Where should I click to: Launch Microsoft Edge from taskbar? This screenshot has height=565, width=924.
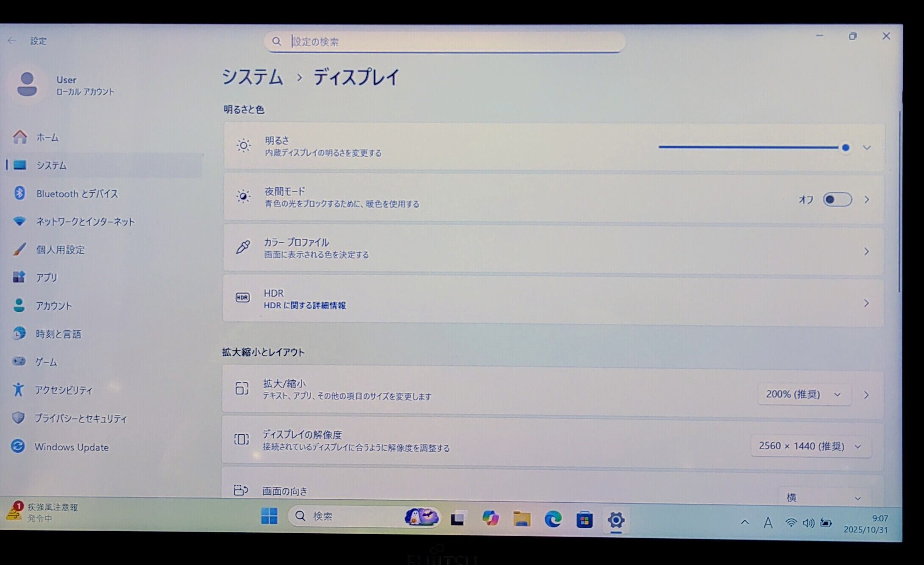point(553,519)
